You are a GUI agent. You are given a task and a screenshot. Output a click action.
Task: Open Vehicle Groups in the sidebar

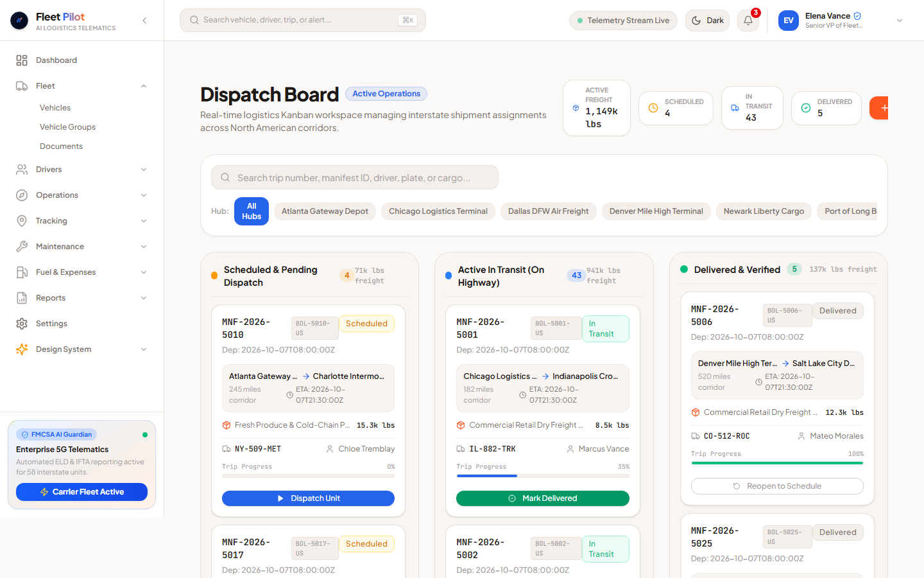(x=67, y=127)
